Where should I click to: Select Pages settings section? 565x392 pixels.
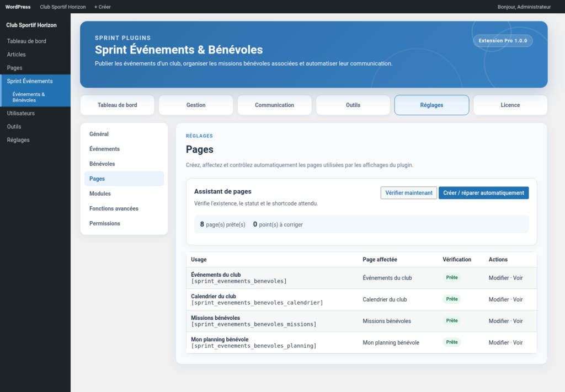[124, 179]
